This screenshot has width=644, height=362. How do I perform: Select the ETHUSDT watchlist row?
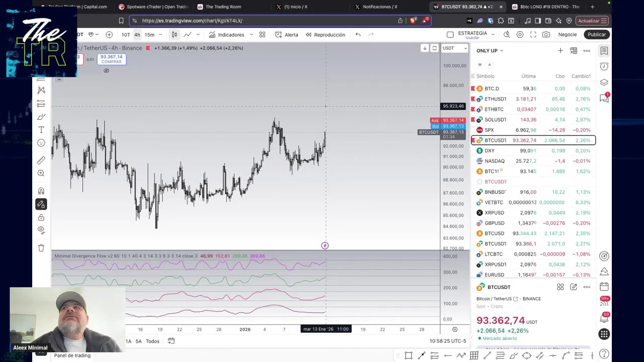[x=533, y=99]
